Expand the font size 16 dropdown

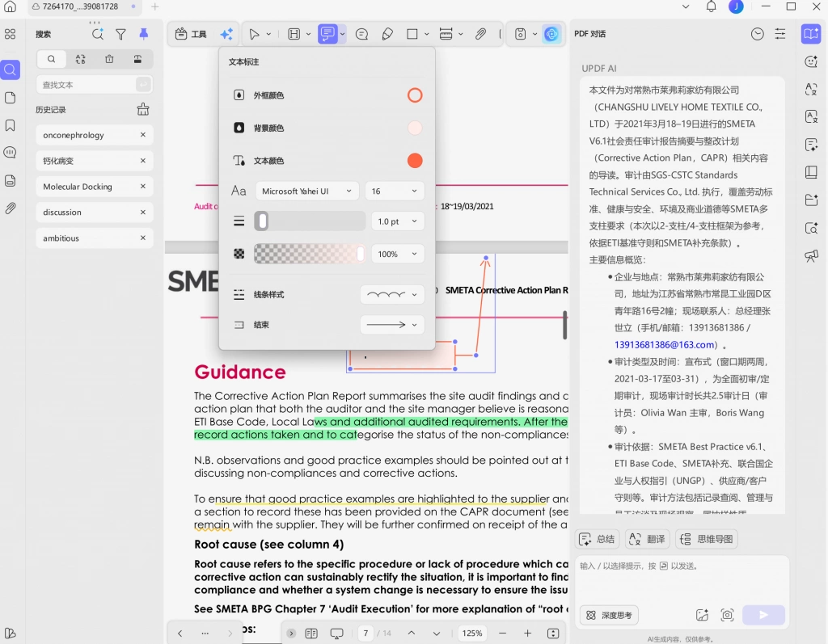pyautogui.click(x=395, y=191)
